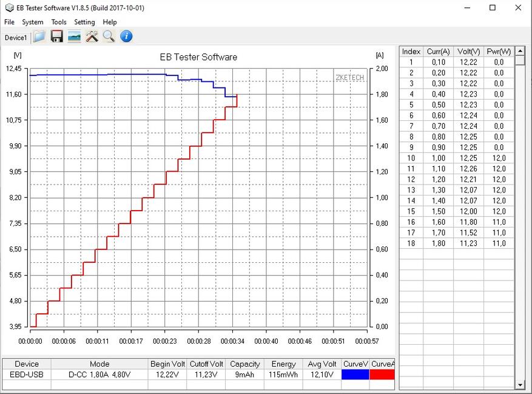Click the open folder toolbar icon
Screen dimensions: 532x394
[x=39, y=36]
